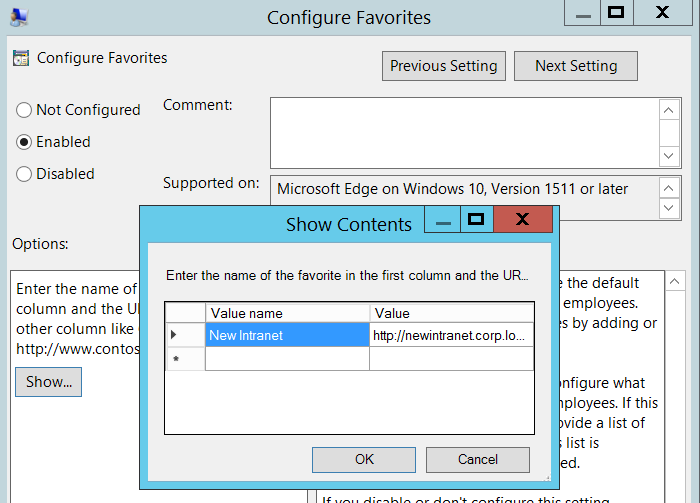Choose the Enabled radio button
The width and height of the screenshot is (700, 503).
pyautogui.click(x=24, y=142)
